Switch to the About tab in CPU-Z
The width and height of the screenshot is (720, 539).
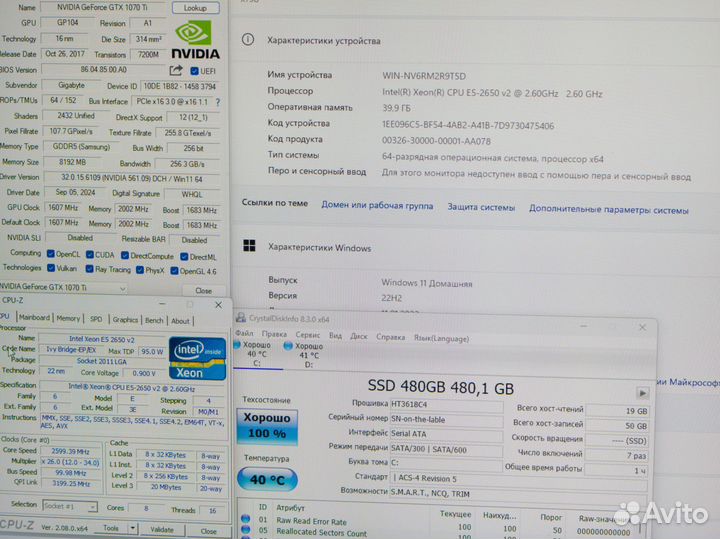click(x=180, y=321)
